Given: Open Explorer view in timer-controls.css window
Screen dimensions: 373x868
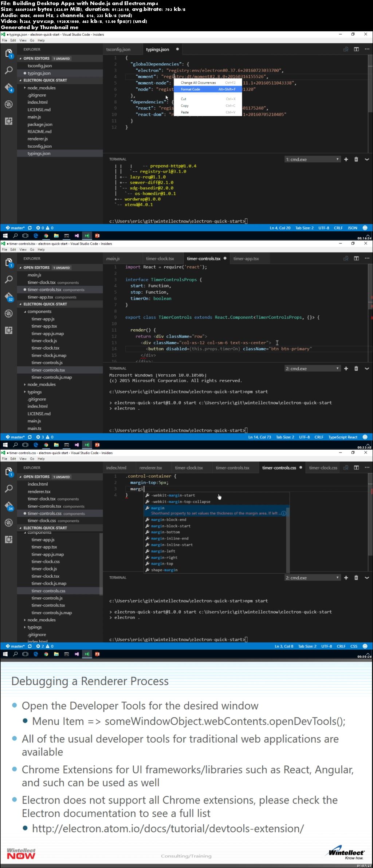Looking at the screenshot, I should pyautogui.click(x=8, y=472).
